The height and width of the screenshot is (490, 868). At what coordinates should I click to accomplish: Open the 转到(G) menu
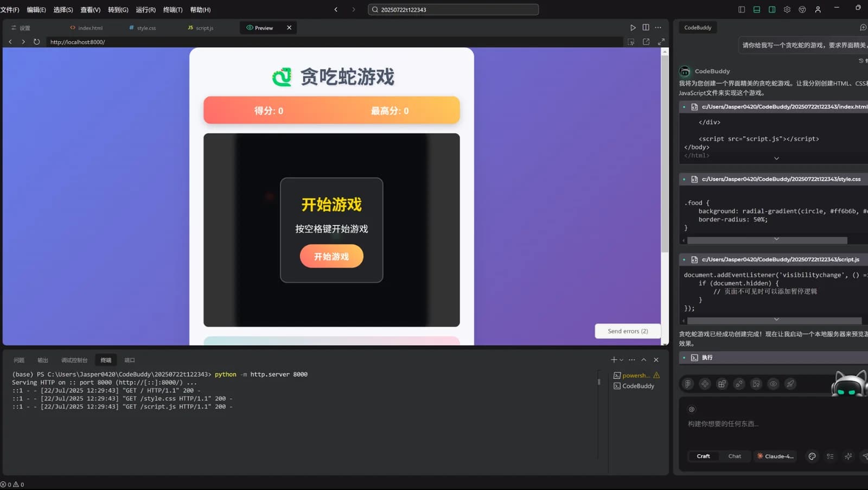118,10
